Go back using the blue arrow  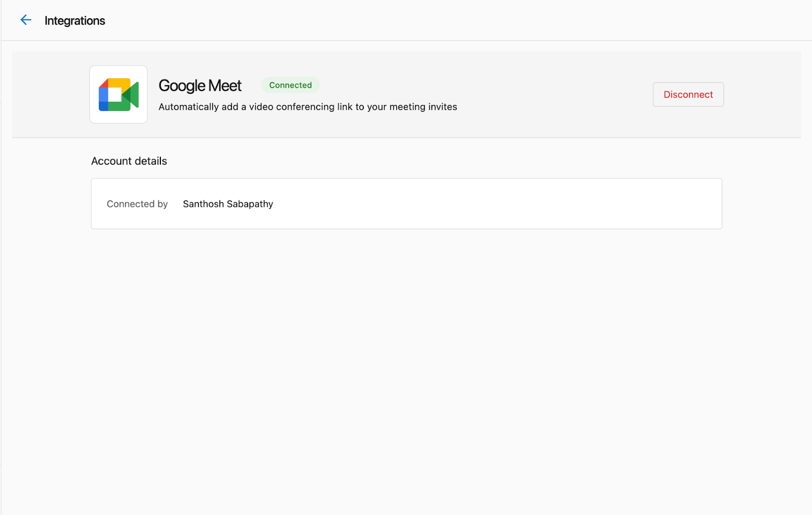click(26, 20)
